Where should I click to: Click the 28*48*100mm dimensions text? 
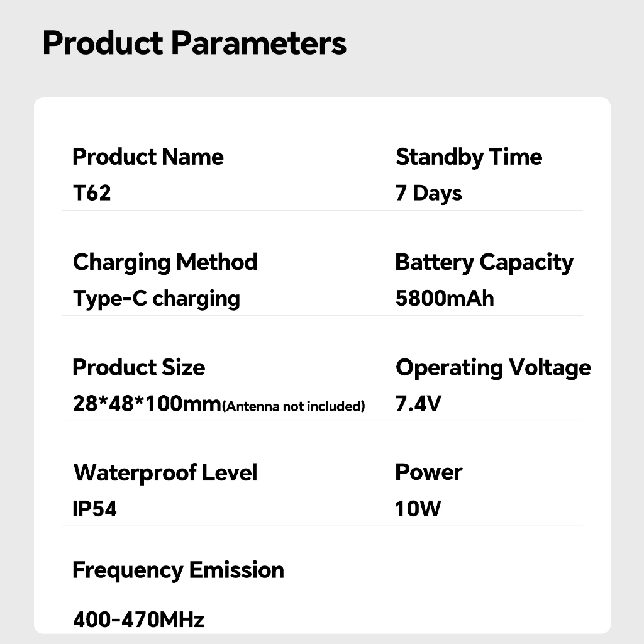(x=147, y=404)
